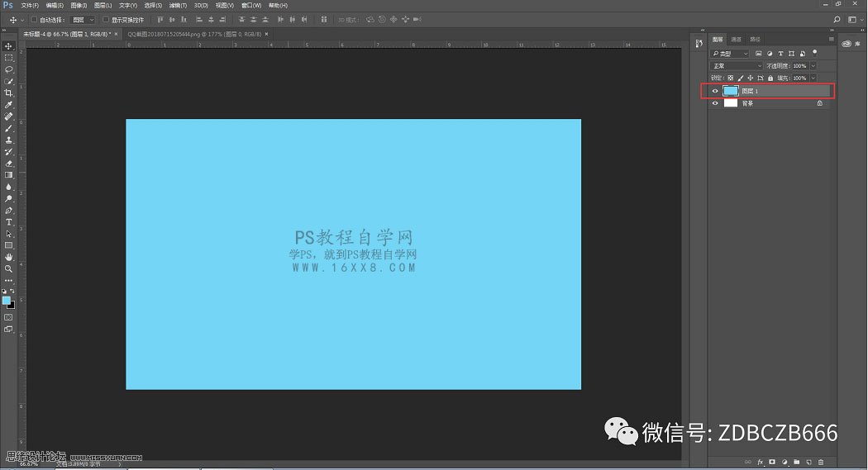Open the 填充 fill dropdown arrow

click(813, 78)
